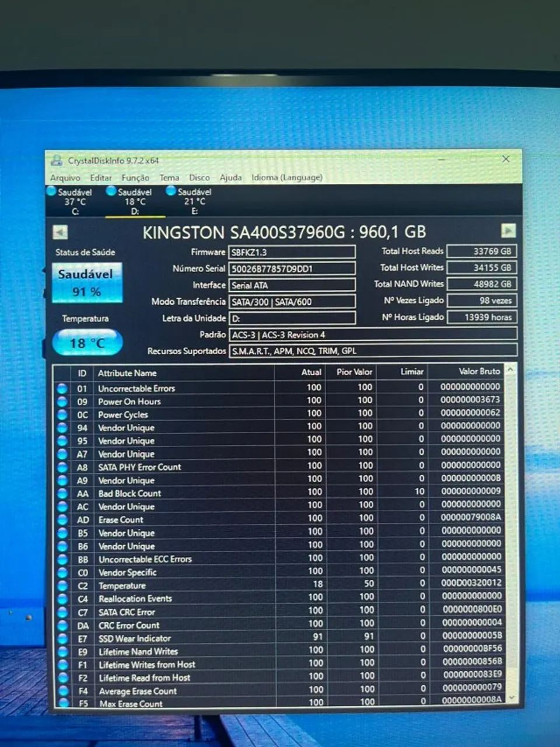The height and width of the screenshot is (747, 560).
Task: Switch to drive D: tab at 18 °C
Action: coord(135,201)
